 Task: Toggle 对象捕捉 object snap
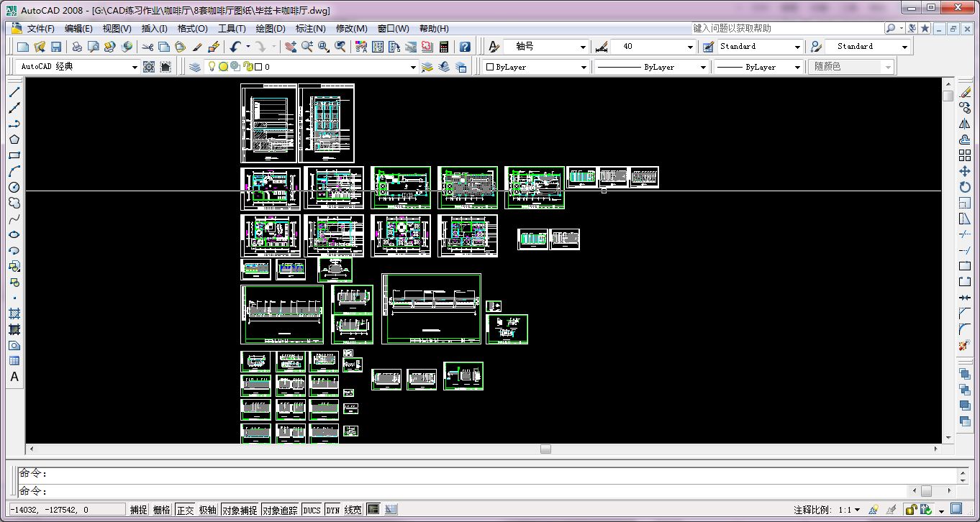(239, 510)
